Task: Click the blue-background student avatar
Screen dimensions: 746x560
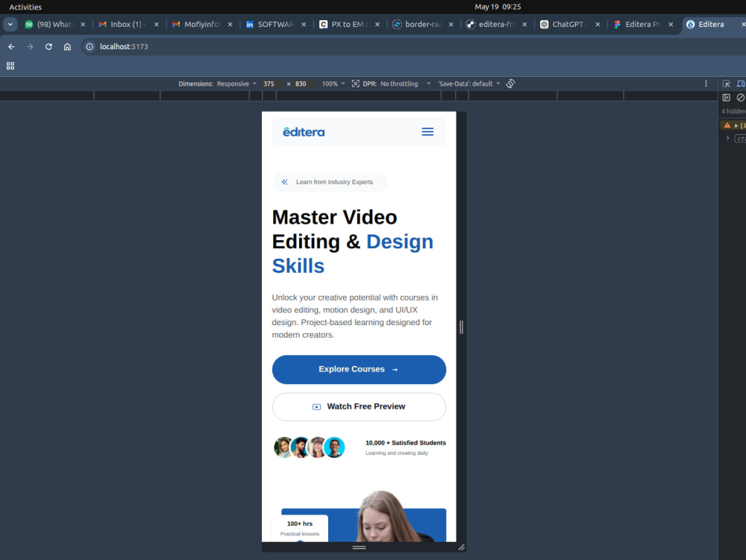Action: [x=334, y=447]
